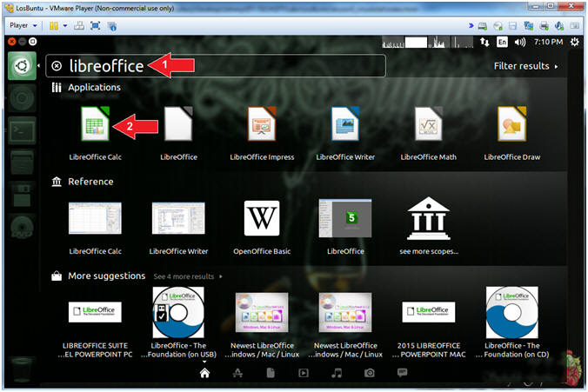Screen dimensions: 588x392
Task: Switch to the Music lens icon
Action: click(337, 373)
